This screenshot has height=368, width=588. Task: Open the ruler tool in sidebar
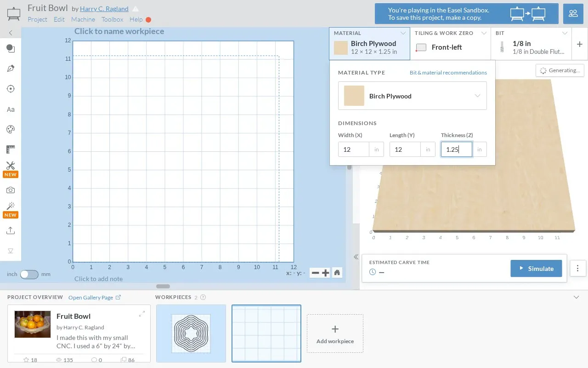point(11,149)
